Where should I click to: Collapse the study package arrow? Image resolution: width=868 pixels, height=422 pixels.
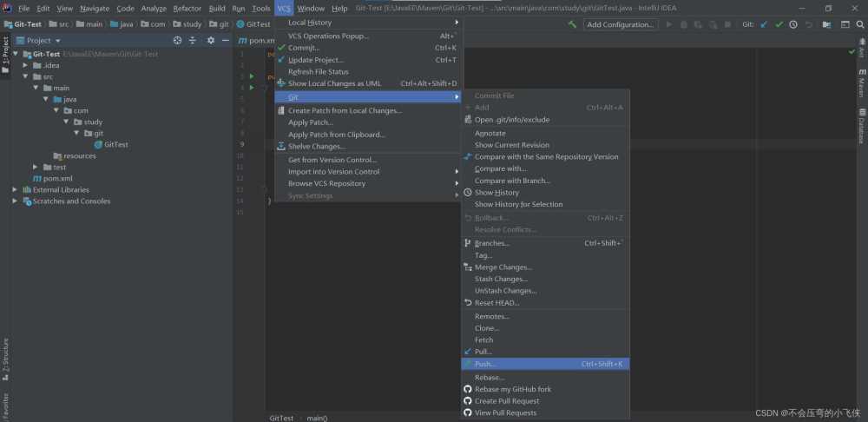(67, 122)
